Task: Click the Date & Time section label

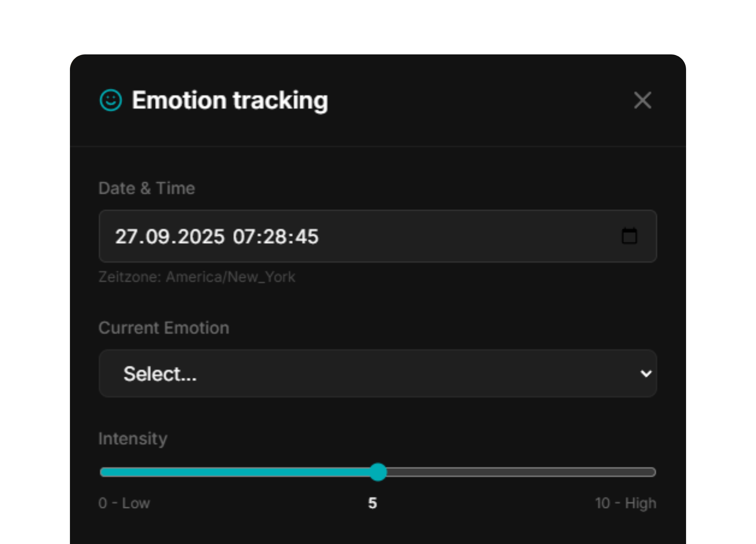Action: [147, 188]
